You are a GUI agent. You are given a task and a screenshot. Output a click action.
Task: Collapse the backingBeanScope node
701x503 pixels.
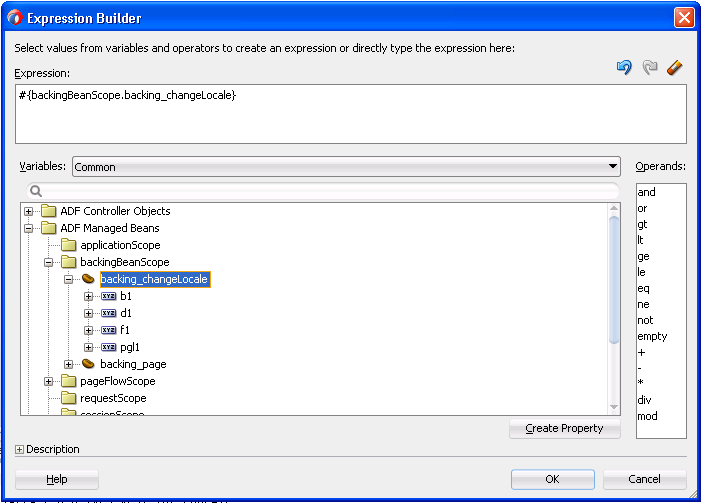(x=48, y=262)
